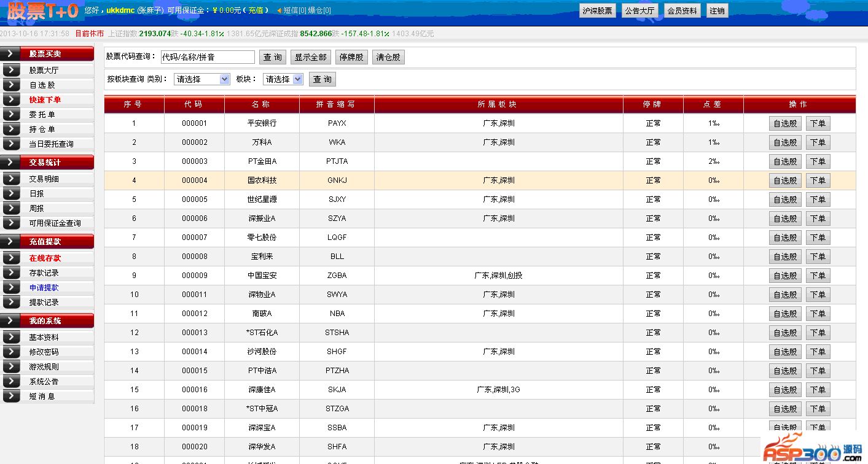Go to 在线存款 in the sidebar

45,258
